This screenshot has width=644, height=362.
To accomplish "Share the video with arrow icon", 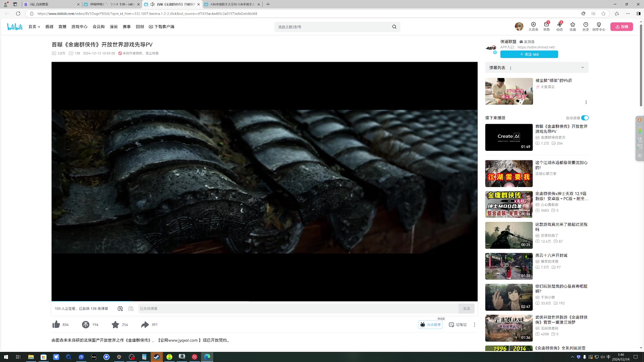I will (145, 324).
